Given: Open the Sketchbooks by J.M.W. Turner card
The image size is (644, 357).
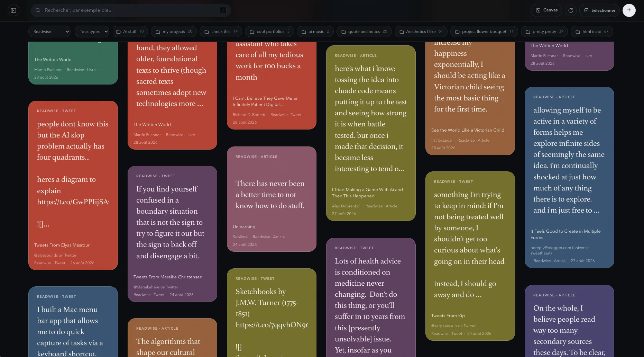Looking at the screenshot, I should (x=272, y=313).
